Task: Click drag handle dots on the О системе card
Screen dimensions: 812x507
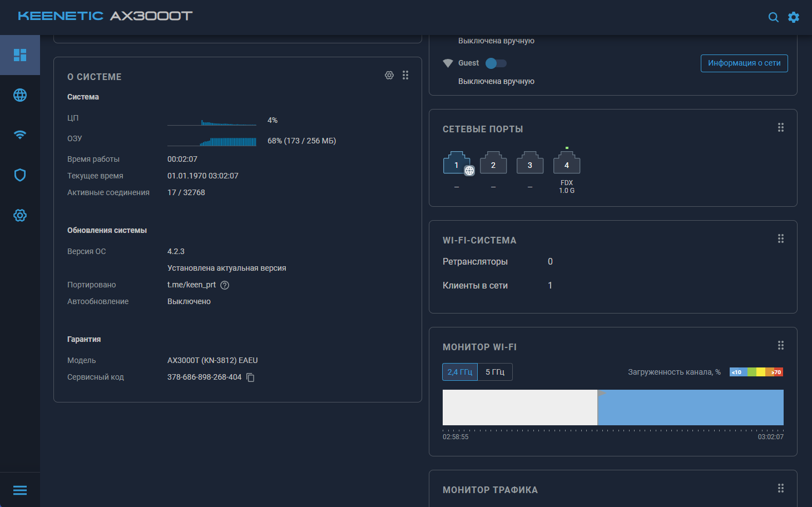Action: coord(405,75)
